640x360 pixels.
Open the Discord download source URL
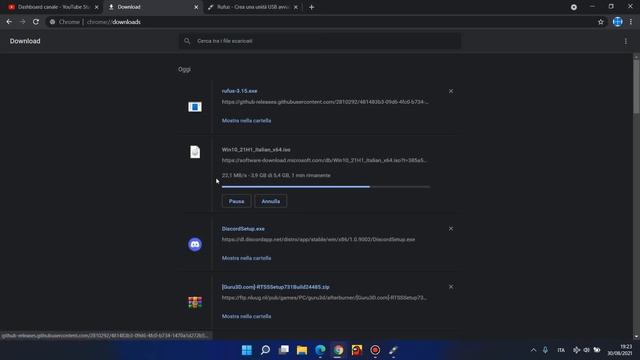tap(318, 240)
